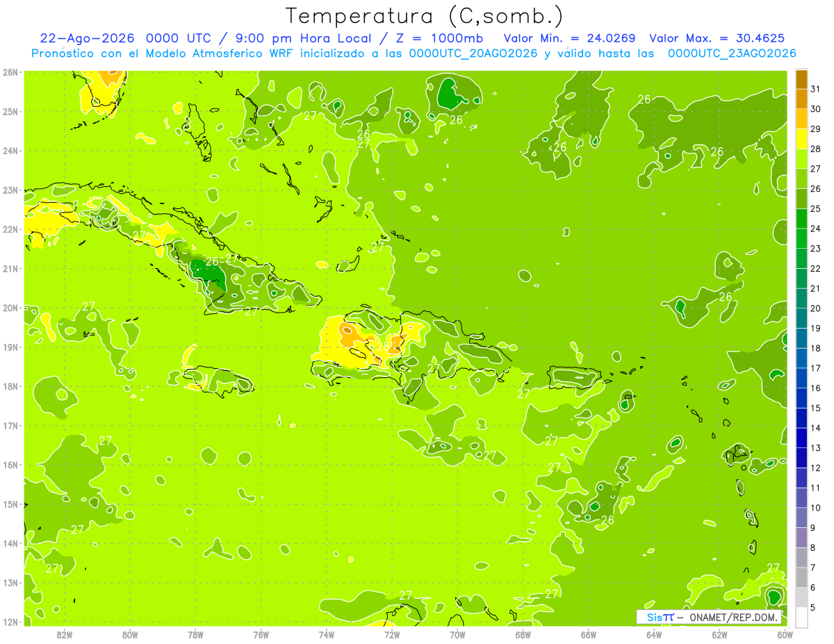
Task: Select the '22-Ago-2026 0000 UTC' date text
Action: 125,38
